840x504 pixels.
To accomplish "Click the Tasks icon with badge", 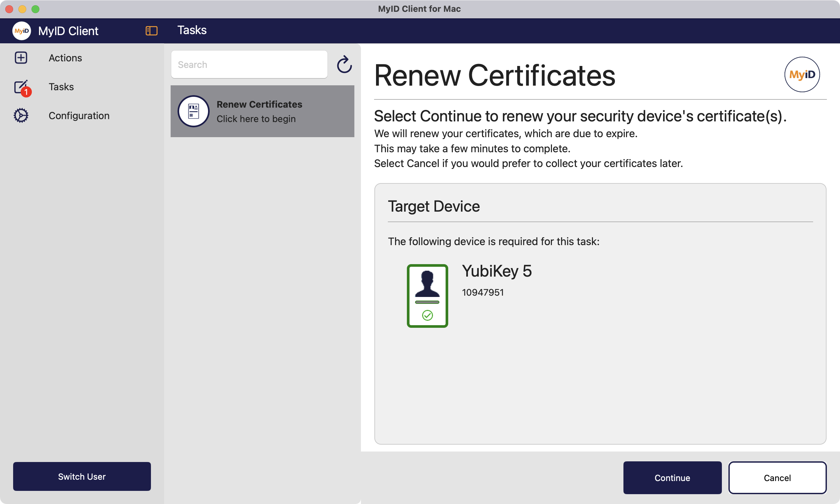I will (22, 88).
